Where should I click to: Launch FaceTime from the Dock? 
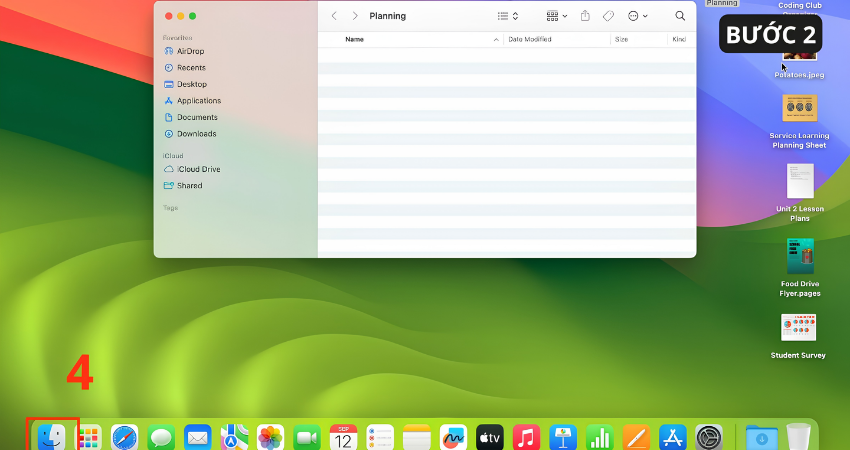coord(307,437)
